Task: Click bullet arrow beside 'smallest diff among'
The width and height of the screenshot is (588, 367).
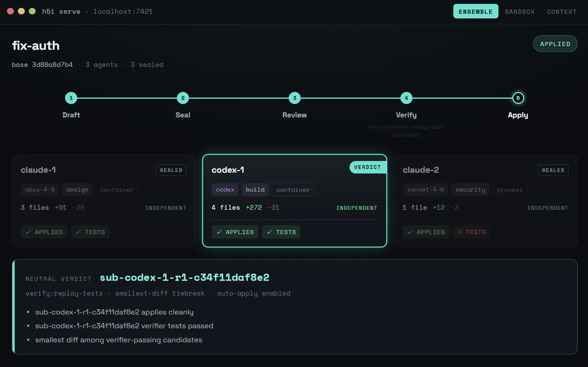Action: click(x=28, y=340)
